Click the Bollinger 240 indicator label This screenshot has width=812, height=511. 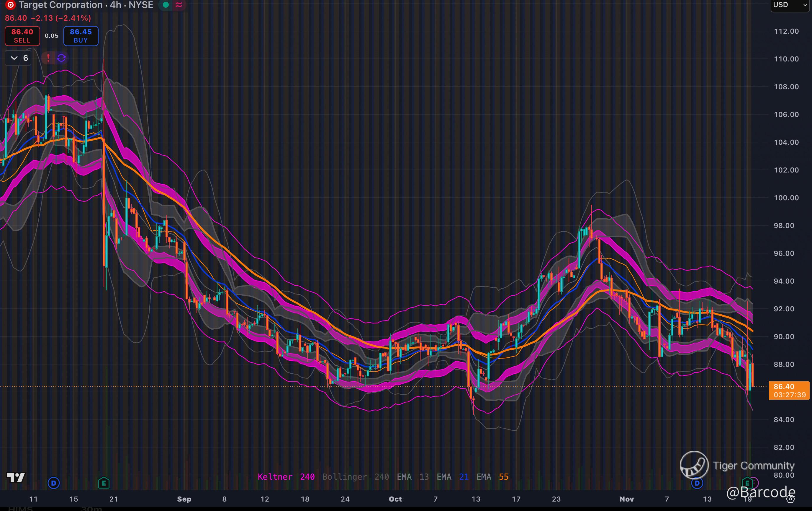click(356, 476)
